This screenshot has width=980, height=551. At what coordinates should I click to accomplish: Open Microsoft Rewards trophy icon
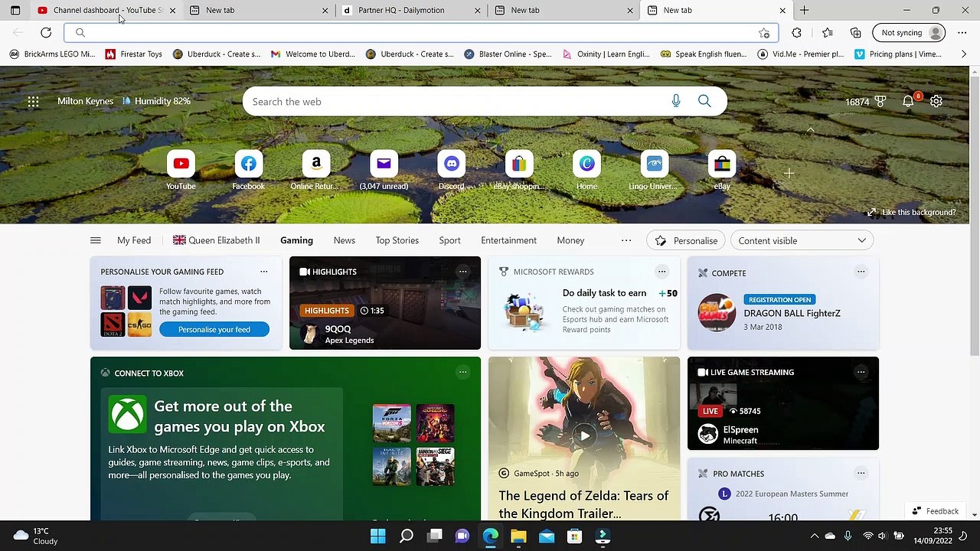click(880, 101)
